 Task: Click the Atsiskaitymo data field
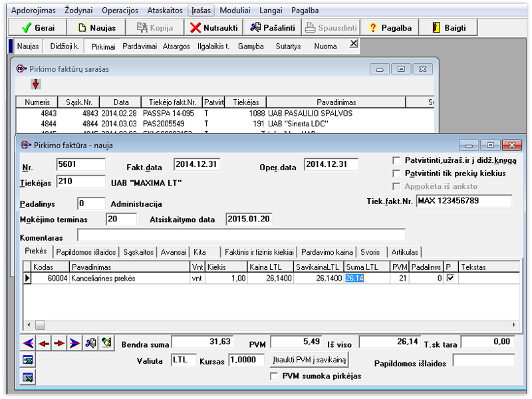[x=249, y=219]
